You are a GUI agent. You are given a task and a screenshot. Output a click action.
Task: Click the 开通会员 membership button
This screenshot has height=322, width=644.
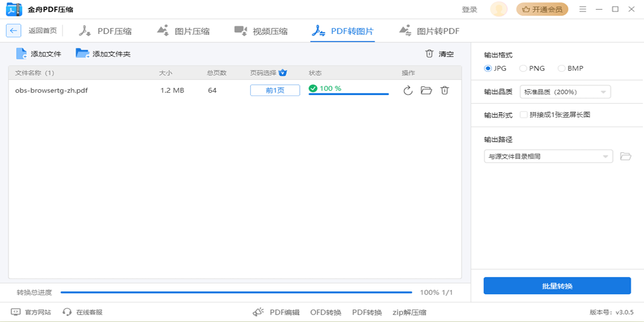542,9
